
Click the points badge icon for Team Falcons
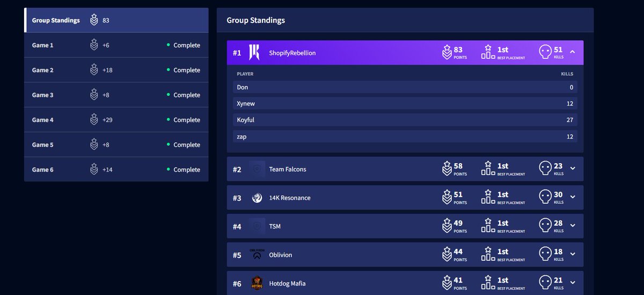(x=447, y=168)
